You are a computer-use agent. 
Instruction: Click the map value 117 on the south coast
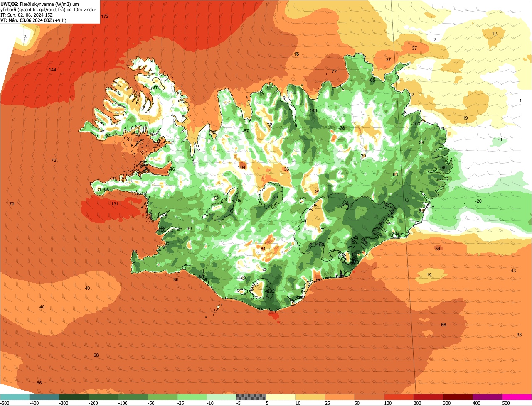pyautogui.click(x=273, y=312)
